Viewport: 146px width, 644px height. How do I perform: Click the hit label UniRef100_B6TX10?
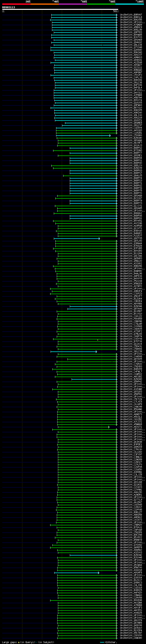pos(131,108)
